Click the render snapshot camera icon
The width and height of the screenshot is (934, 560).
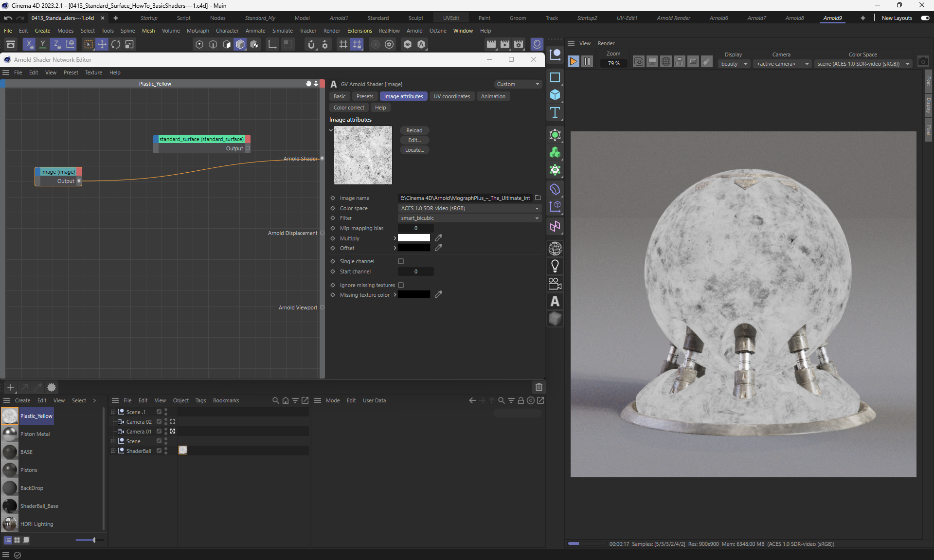click(x=923, y=62)
